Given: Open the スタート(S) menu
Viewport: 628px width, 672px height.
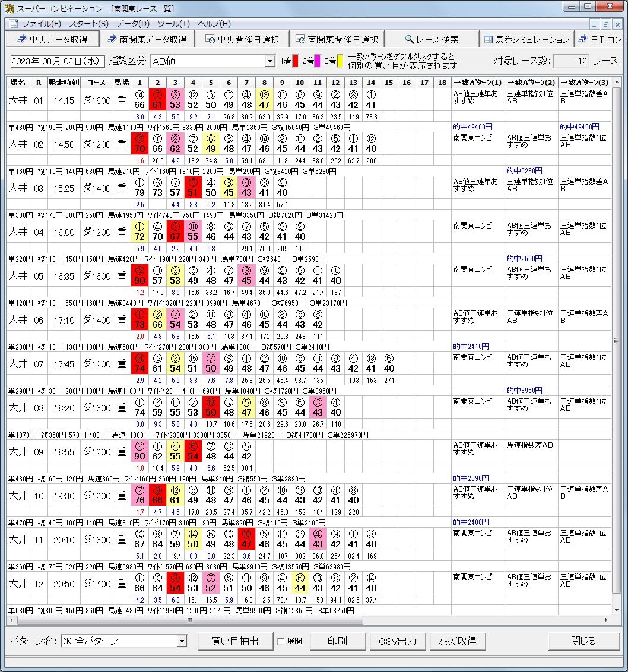Looking at the screenshot, I should click(88, 24).
